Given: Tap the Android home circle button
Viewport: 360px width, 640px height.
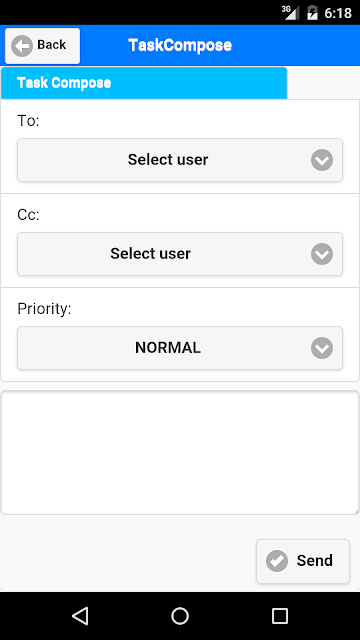Looking at the screenshot, I should click(180, 616).
